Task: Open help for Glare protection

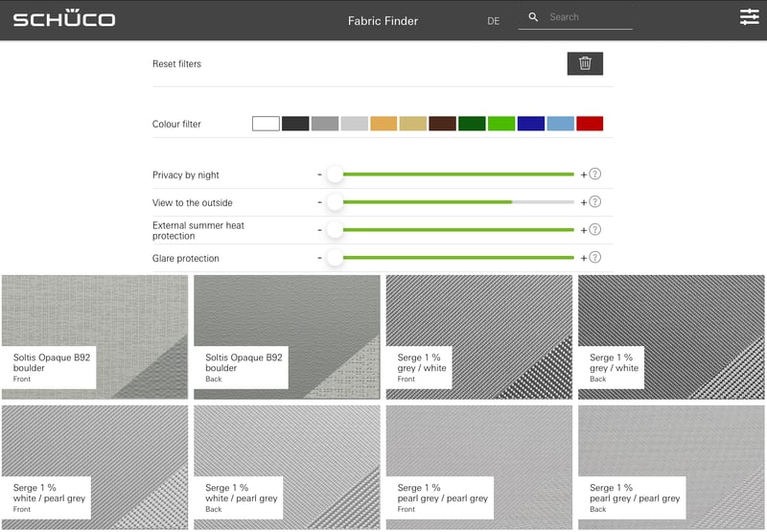Action: (594, 258)
